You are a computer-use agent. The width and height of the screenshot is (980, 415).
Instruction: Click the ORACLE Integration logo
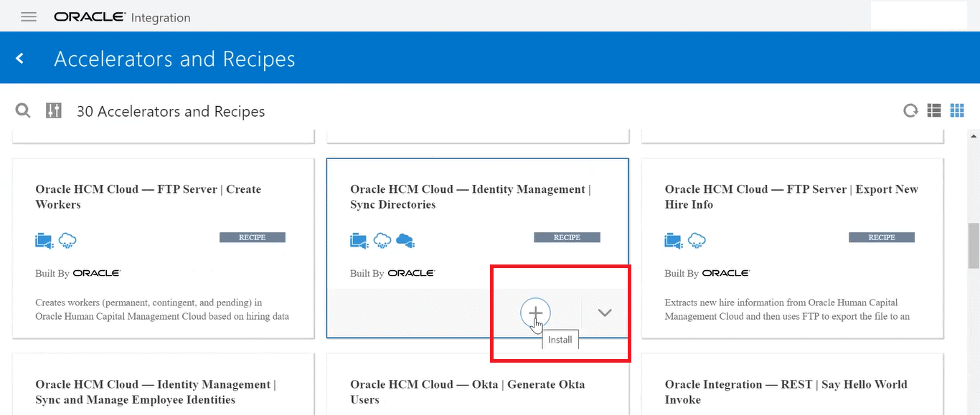pyautogui.click(x=122, y=16)
